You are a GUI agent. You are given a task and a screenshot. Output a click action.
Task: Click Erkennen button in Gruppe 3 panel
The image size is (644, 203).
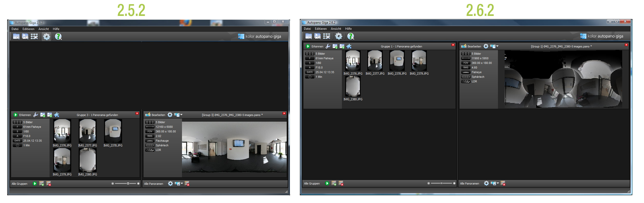pyautogui.click(x=22, y=115)
